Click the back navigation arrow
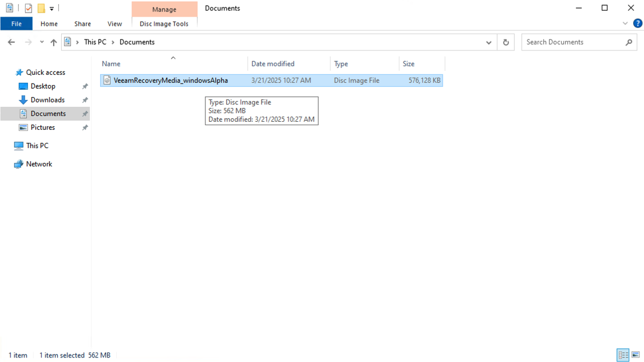The height and width of the screenshot is (362, 644). pos(11,42)
